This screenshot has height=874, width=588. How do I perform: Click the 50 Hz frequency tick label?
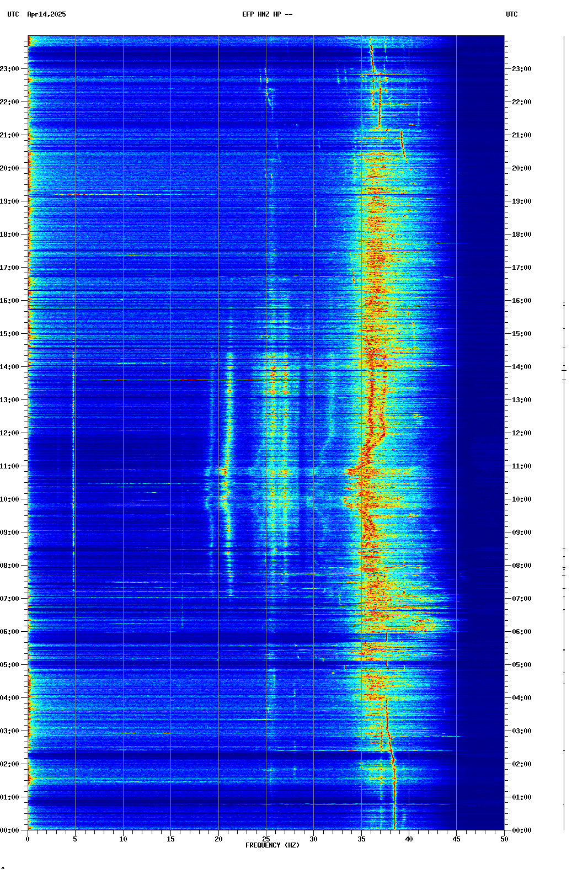pyautogui.click(x=504, y=839)
